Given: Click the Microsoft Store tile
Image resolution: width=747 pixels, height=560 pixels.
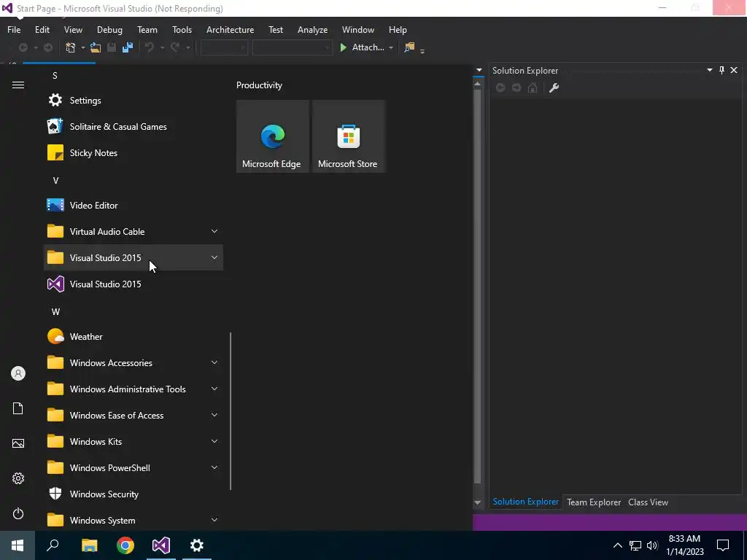Looking at the screenshot, I should 348,136.
